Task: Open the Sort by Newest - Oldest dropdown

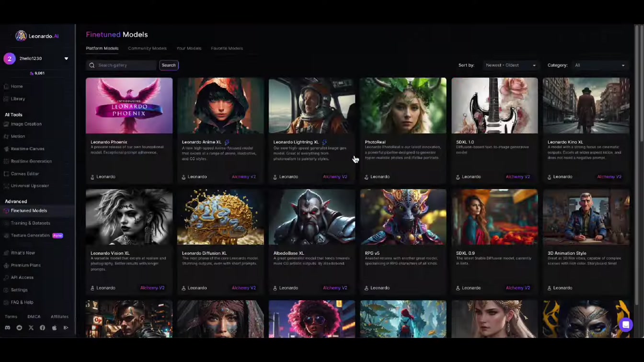Action: pyautogui.click(x=511, y=65)
